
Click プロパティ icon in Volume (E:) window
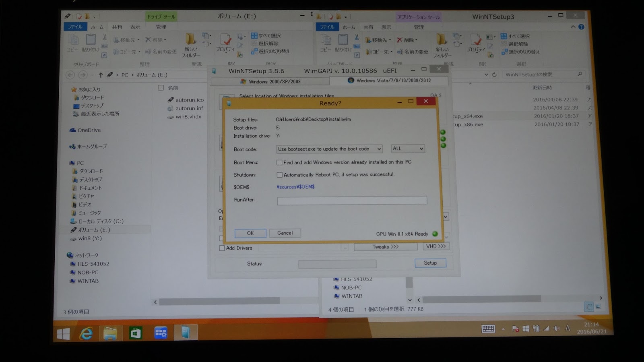(x=225, y=43)
